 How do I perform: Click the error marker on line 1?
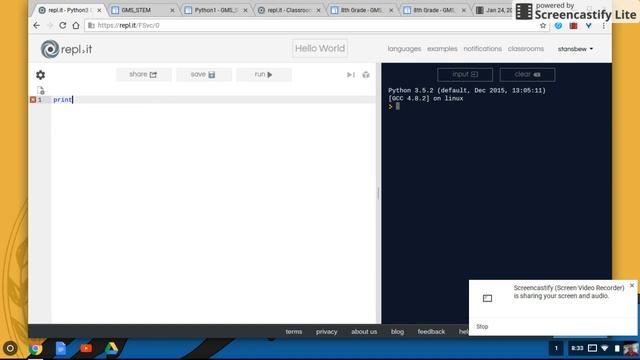[x=33, y=100]
